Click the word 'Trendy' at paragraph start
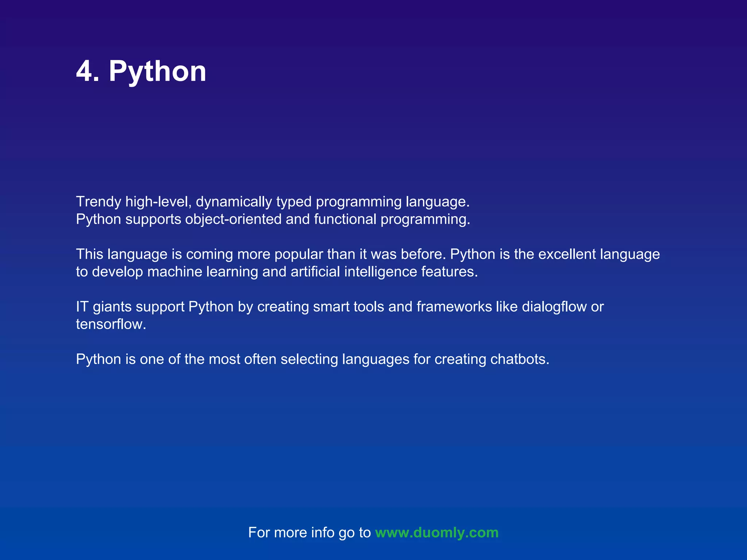 (98, 202)
